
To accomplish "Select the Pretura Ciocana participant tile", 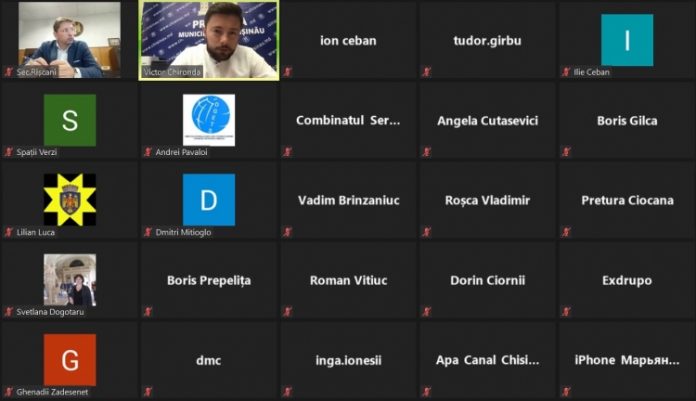I will click(627, 200).
